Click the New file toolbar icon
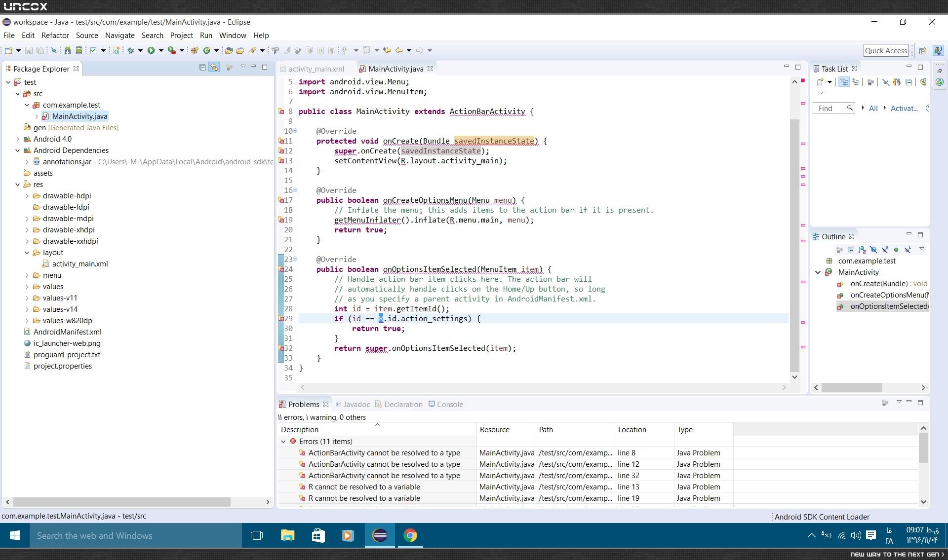This screenshot has width=948, height=560. point(8,50)
